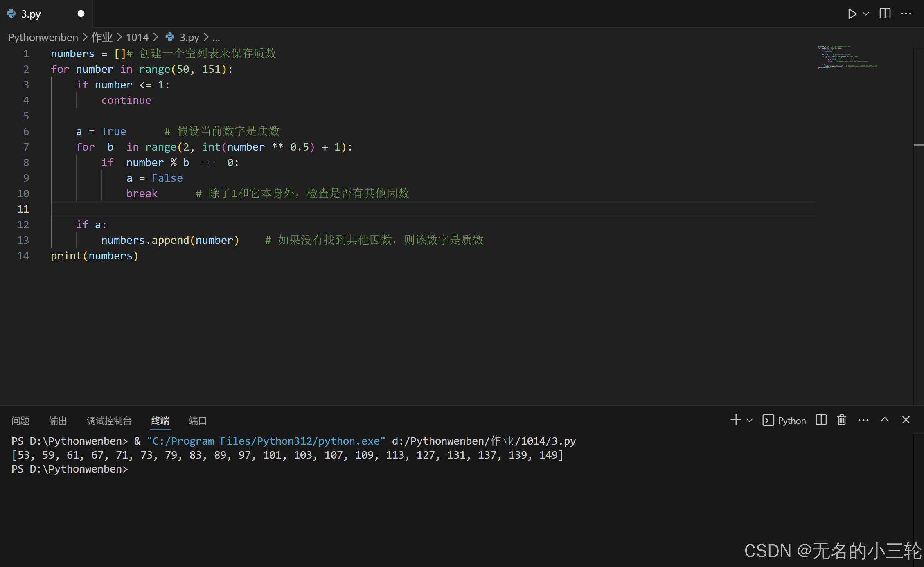The image size is (924, 567).
Task: Open editor More Actions ellipsis
Action: (906, 14)
